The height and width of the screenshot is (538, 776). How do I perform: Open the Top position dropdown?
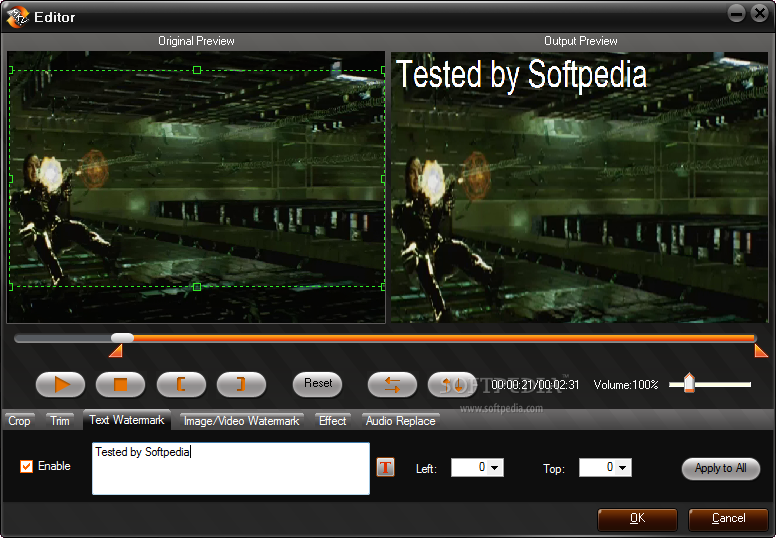coord(623,467)
